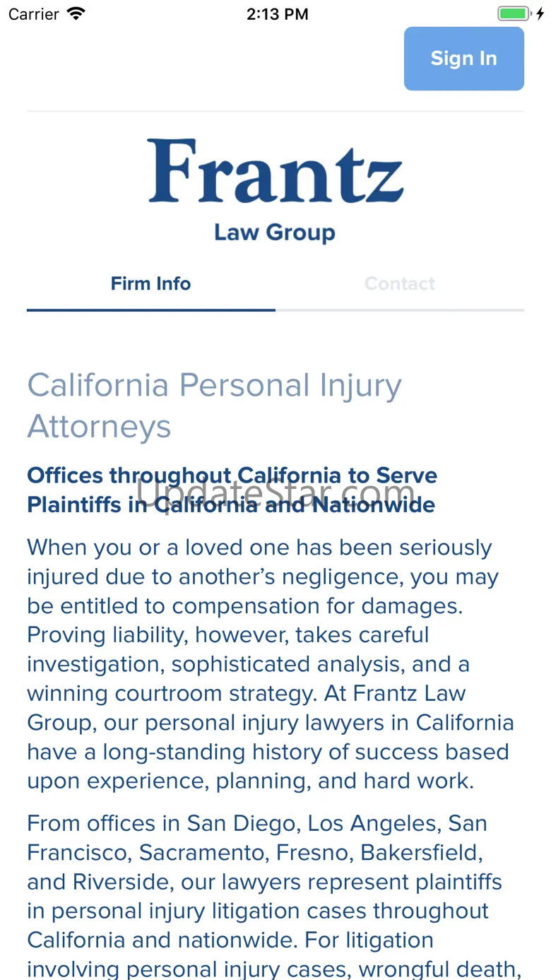Tap the Carrier label in status bar
551x980 pixels.
click(x=33, y=14)
